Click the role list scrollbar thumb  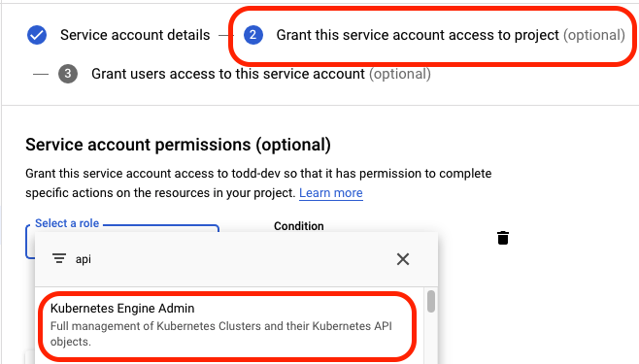click(x=431, y=301)
